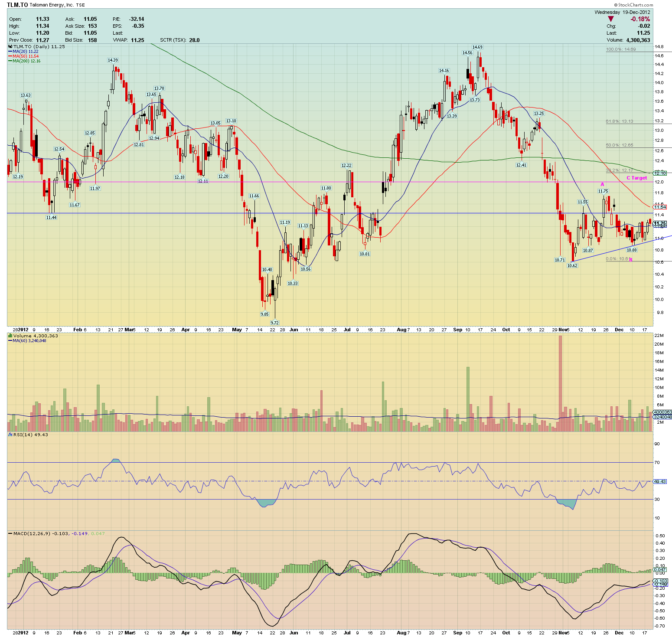The width and height of the screenshot is (672, 637).
Task: Click the red 11.54 axis price tag
Action: [660, 207]
